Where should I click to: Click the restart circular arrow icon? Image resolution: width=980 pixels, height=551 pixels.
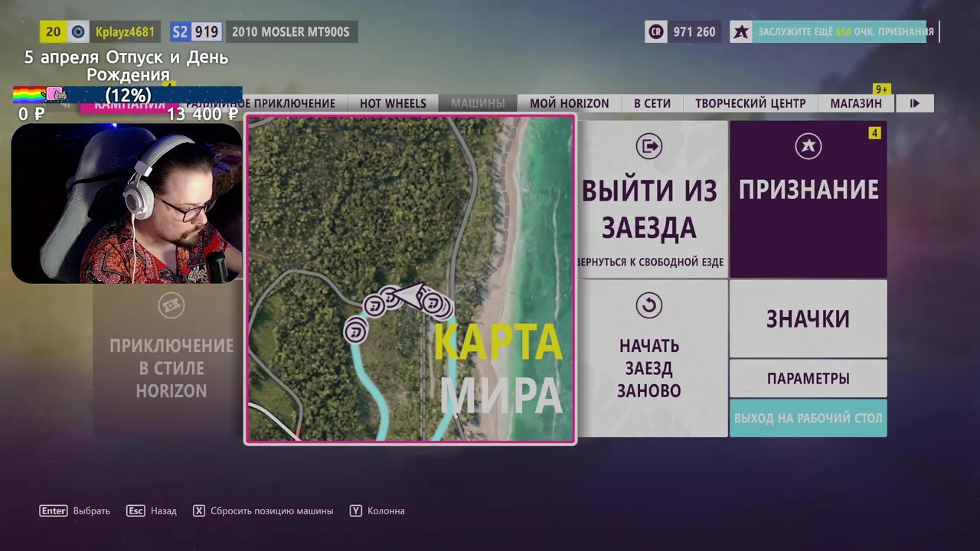click(649, 306)
